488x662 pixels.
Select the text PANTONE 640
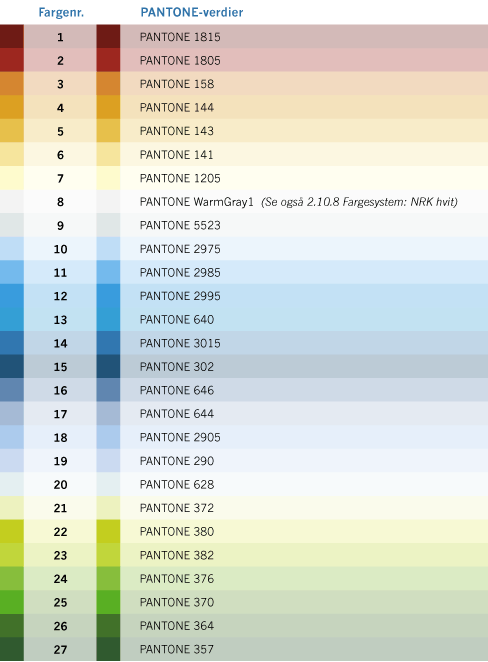[x=177, y=320]
